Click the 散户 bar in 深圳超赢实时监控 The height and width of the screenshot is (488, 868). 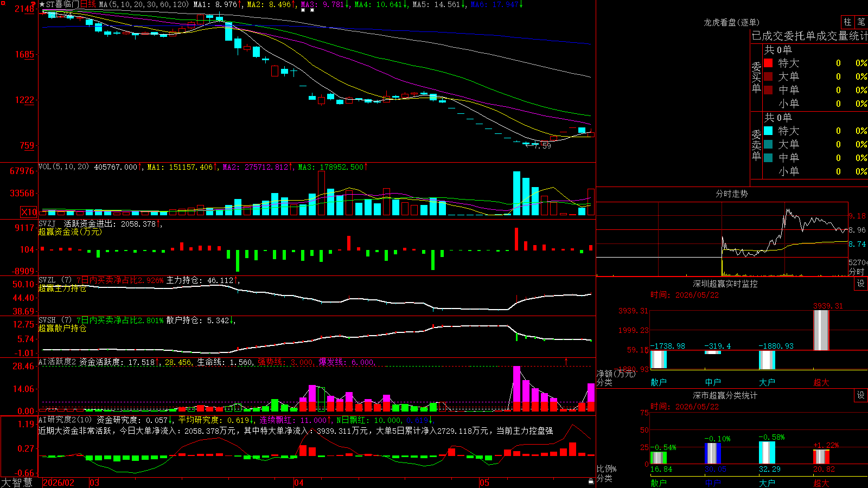(x=659, y=359)
